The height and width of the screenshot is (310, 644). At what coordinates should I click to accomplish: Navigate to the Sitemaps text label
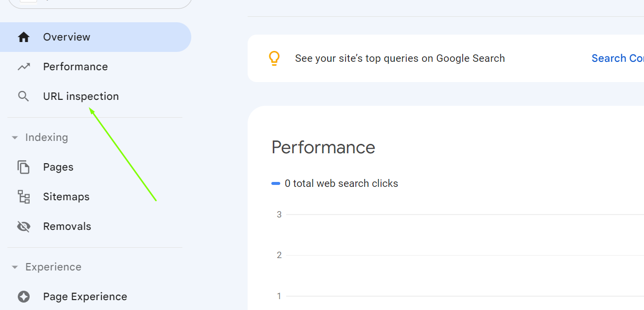click(66, 197)
